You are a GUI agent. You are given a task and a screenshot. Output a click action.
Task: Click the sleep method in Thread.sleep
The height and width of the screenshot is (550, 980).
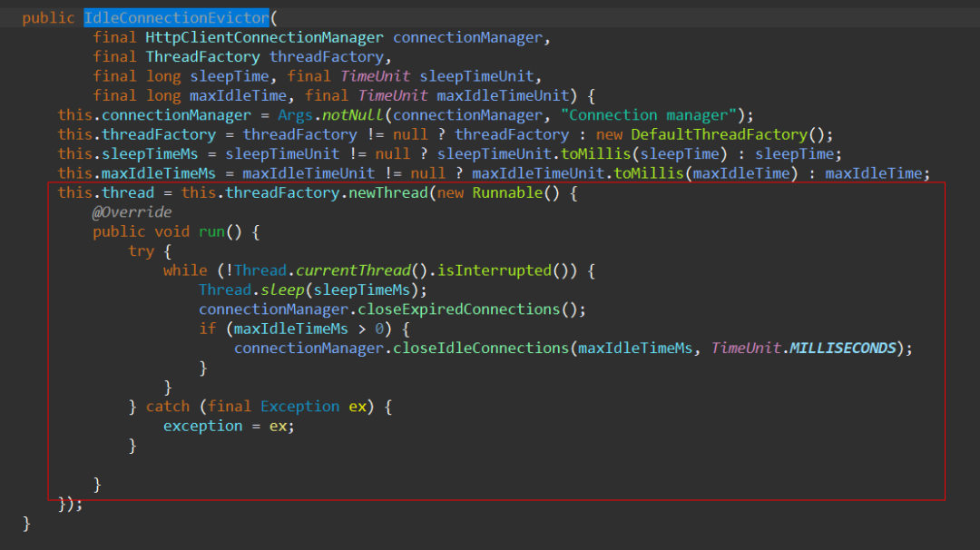(282, 290)
